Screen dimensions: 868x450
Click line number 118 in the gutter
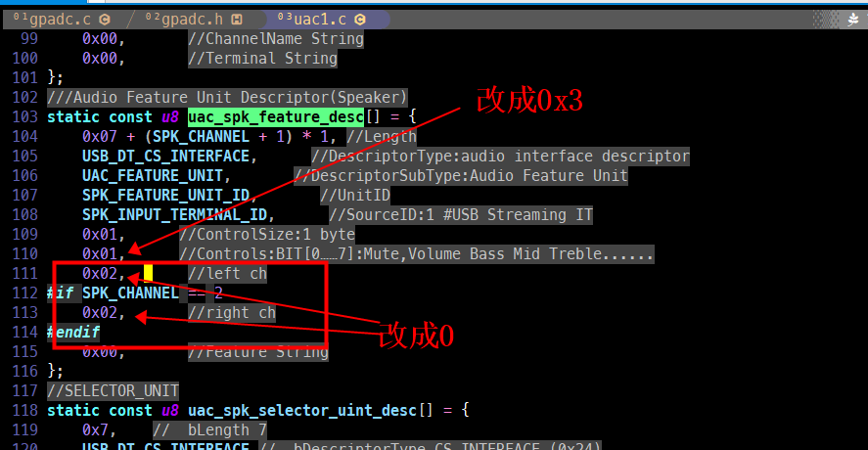(x=24, y=410)
